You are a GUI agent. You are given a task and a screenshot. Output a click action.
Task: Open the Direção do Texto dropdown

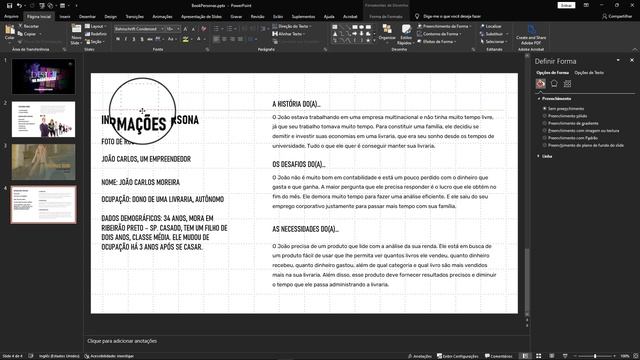point(292,26)
